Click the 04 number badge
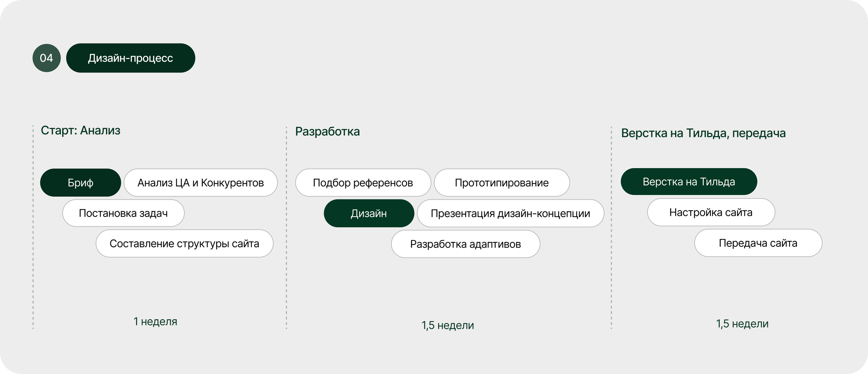This screenshot has height=374, width=868. click(x=46, y=58)
